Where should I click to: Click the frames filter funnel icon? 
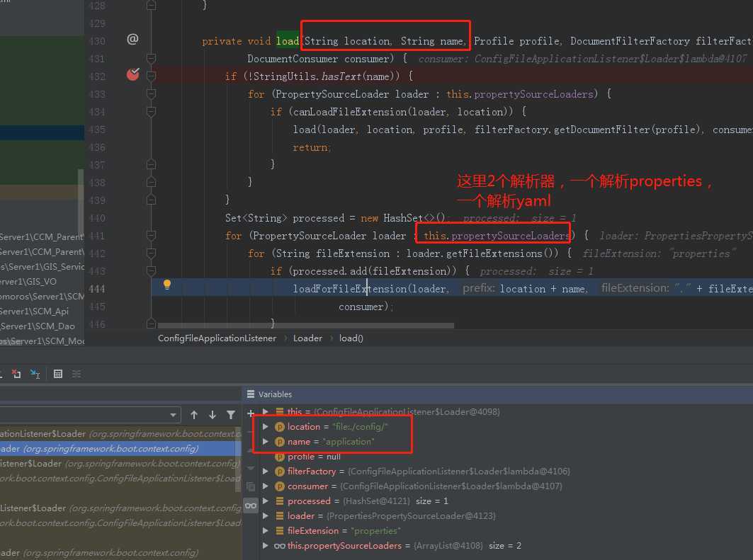click(231, 415)
